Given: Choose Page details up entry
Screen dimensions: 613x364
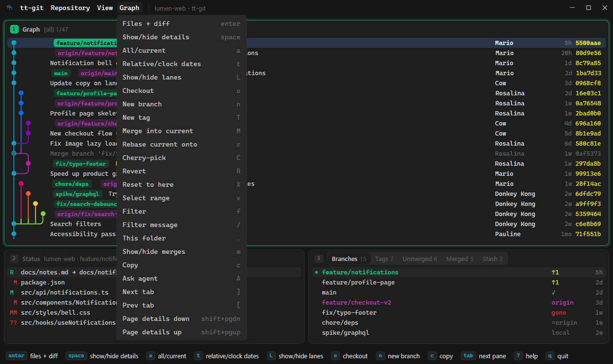Looking at the screenshot, I should click(x=182, y=332).
